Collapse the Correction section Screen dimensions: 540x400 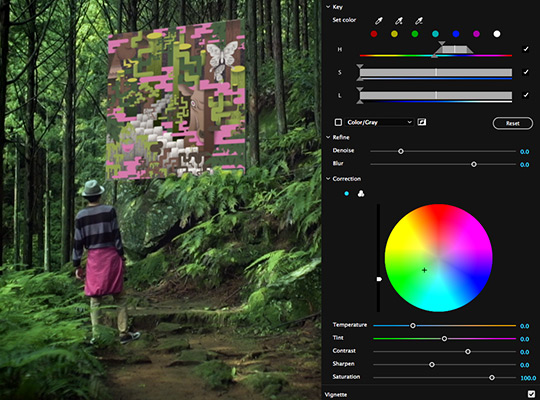tap(328, 178)
